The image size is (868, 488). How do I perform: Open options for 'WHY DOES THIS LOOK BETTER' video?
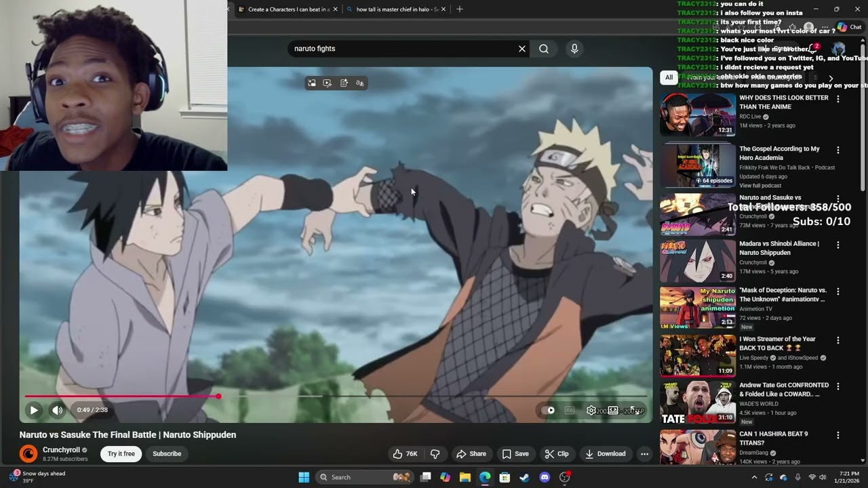click(x=838, y=99)
